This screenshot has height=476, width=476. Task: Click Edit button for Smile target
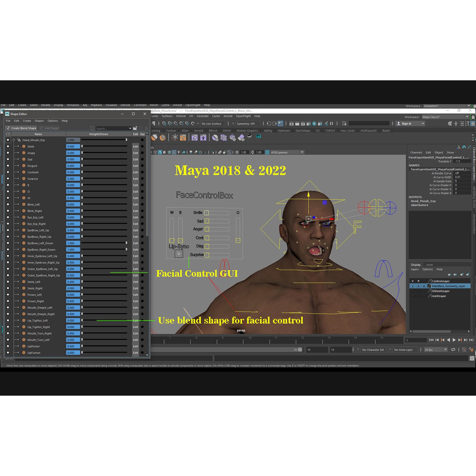(x=135, y=146)
